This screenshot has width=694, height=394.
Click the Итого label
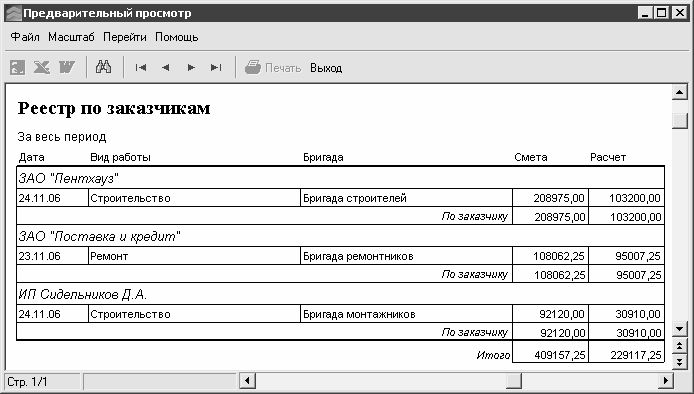tap(493, 355)
